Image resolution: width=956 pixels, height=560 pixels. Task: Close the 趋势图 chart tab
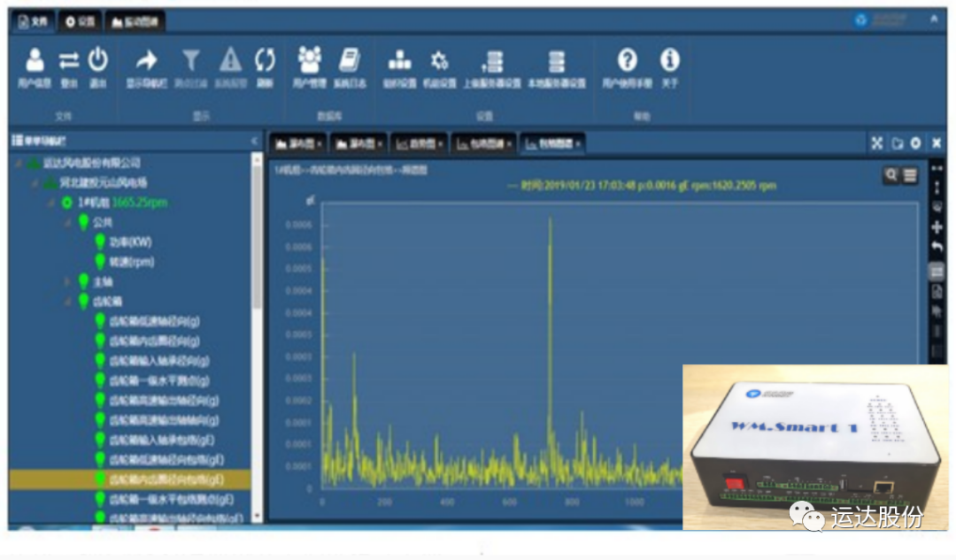pyautogui.click(x=440, y=144)
